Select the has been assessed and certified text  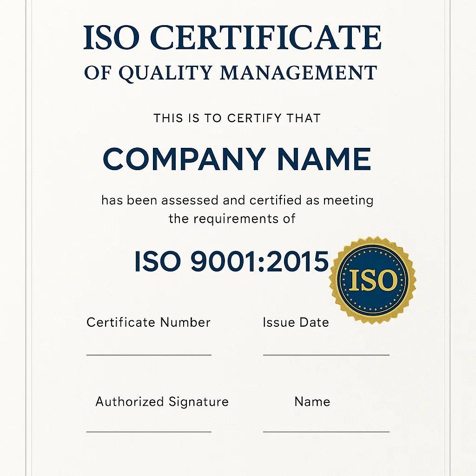pos(236,200)
